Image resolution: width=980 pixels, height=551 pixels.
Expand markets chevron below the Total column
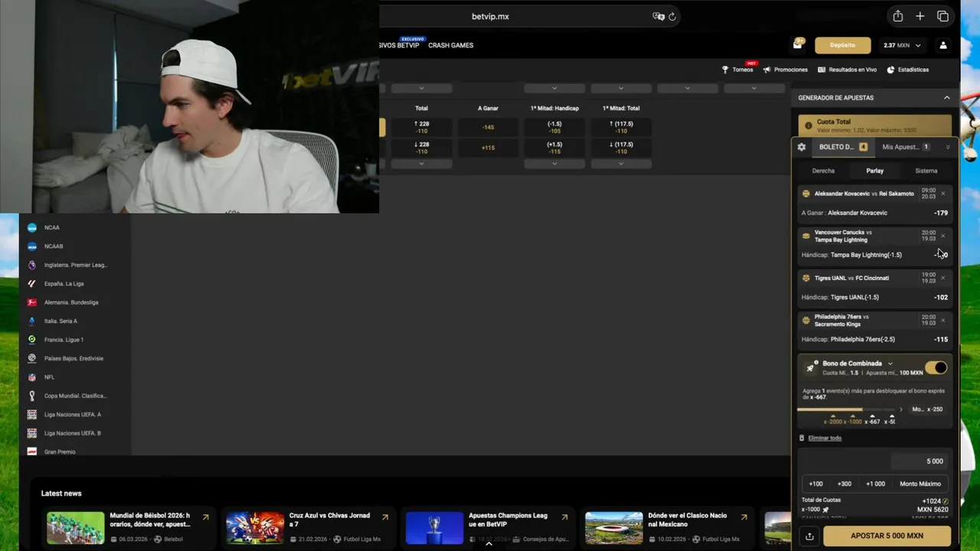tap(421, 164)
